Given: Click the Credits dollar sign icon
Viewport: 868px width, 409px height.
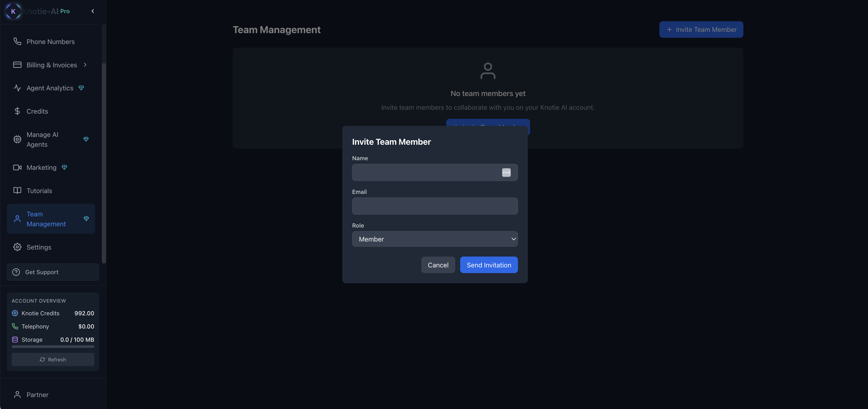Looking at the screenshot, I should [x=17, y=111].
